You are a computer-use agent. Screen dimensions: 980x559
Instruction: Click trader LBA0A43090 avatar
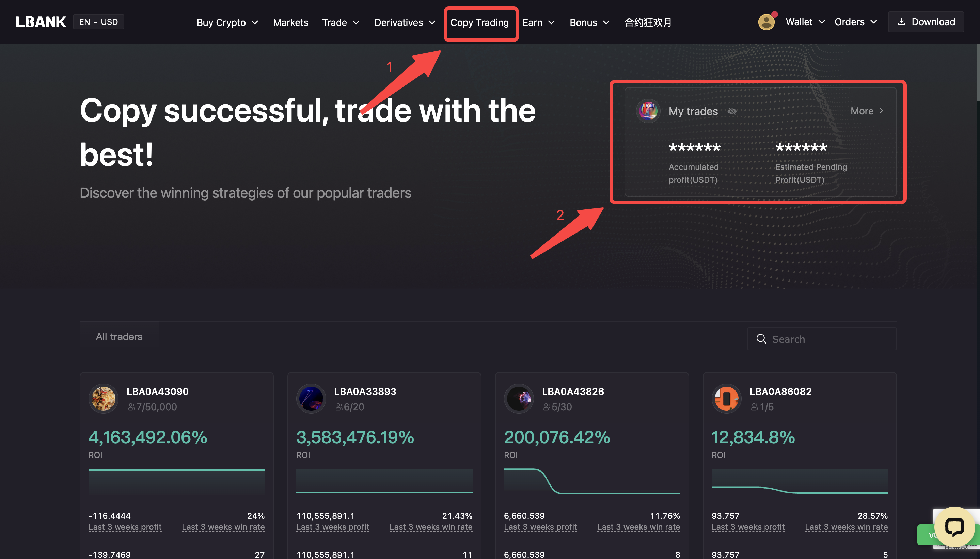click(103, 399)
